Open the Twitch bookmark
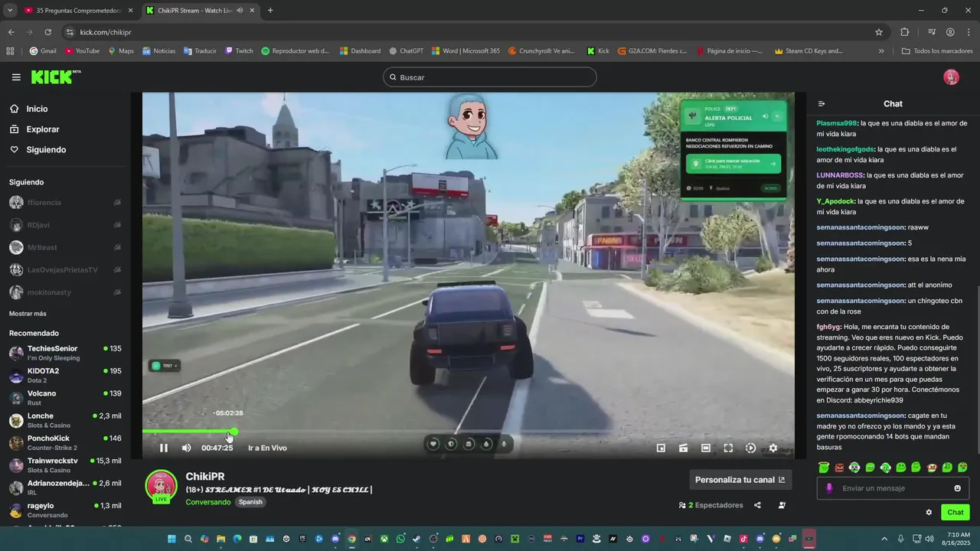 pos(239,51)
